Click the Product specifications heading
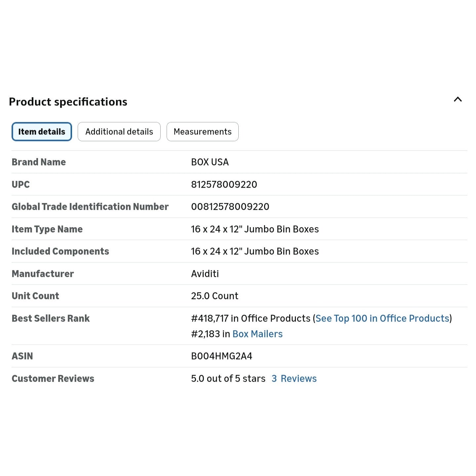476x476 pixels. [x=68, y=102]
